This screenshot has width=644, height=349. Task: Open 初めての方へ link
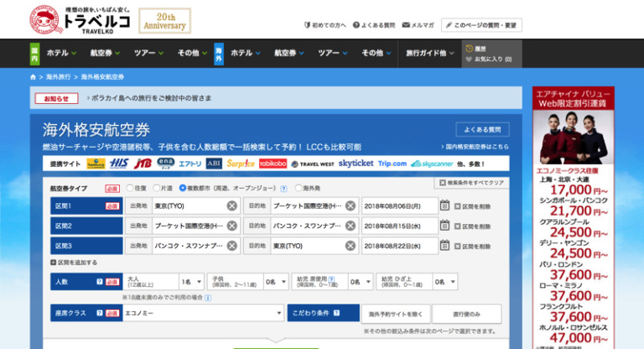[325, 25]
